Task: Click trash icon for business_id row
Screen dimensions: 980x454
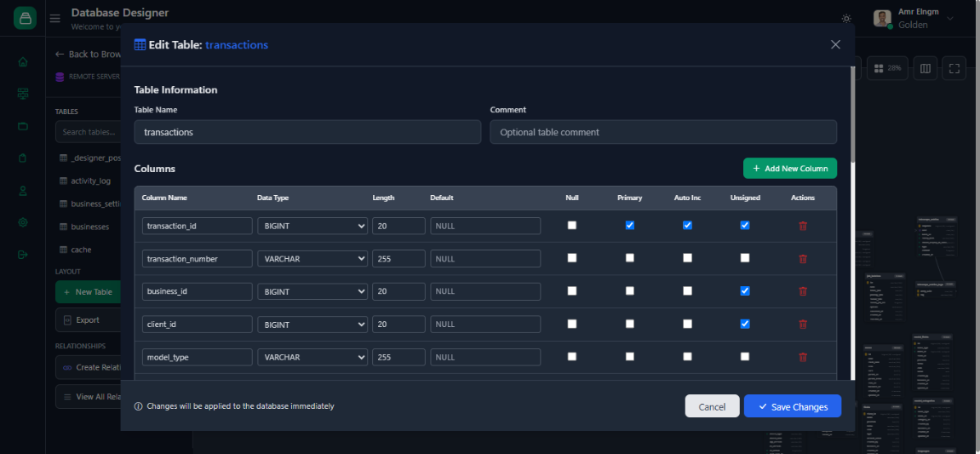Action: pyautogui.click(x=802, y=291)
